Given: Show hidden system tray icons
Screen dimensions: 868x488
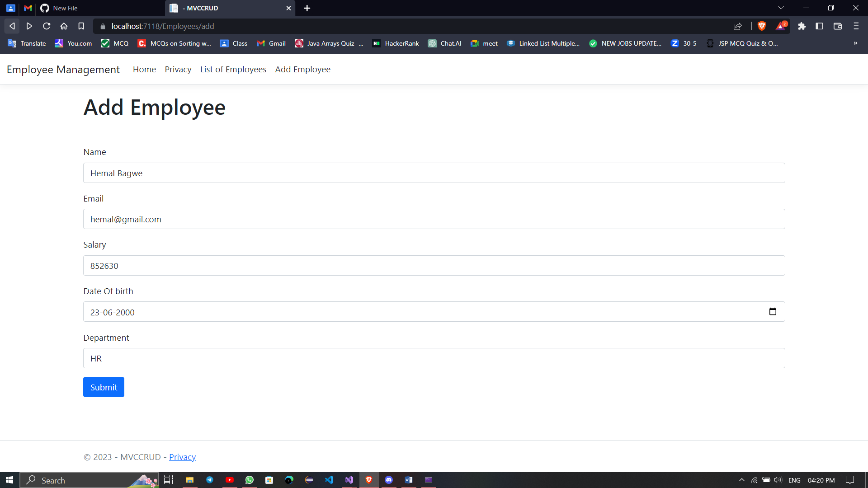Looking at the screenshot, I should point(741,480).
